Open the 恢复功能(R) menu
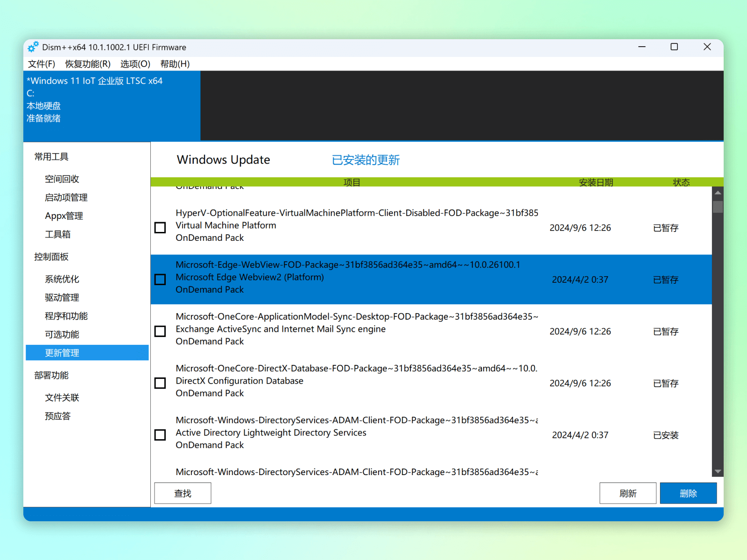Image resolution: width=747 pixels, height=560 pixels. (x=88, y=64)
